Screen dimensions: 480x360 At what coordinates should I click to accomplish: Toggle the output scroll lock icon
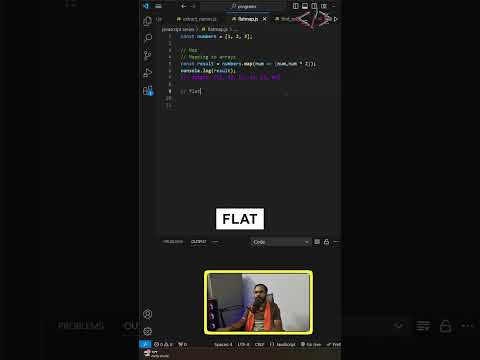coord(327,242)
